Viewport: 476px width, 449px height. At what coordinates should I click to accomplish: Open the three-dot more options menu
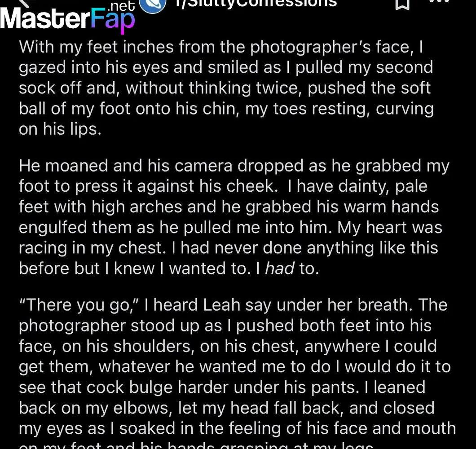439,1
